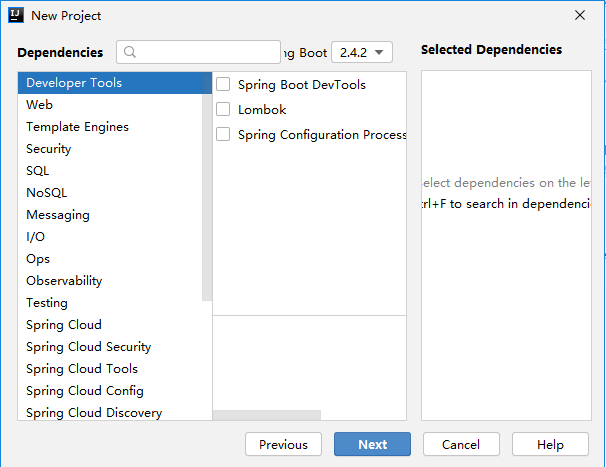Click the IntelliJ IDEA logo icon
The image size is (606, 467).
15,16
